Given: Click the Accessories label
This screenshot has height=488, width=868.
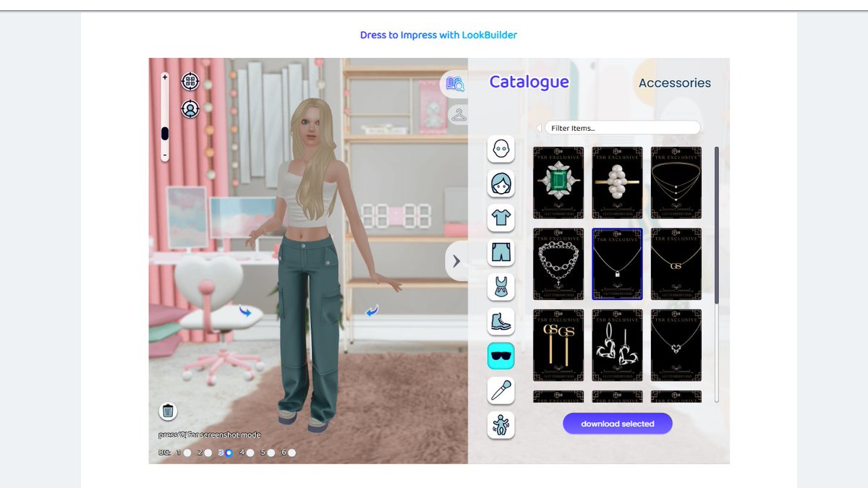Looking at the screenshot, I should pyautogui.click(x=675, y=83).
